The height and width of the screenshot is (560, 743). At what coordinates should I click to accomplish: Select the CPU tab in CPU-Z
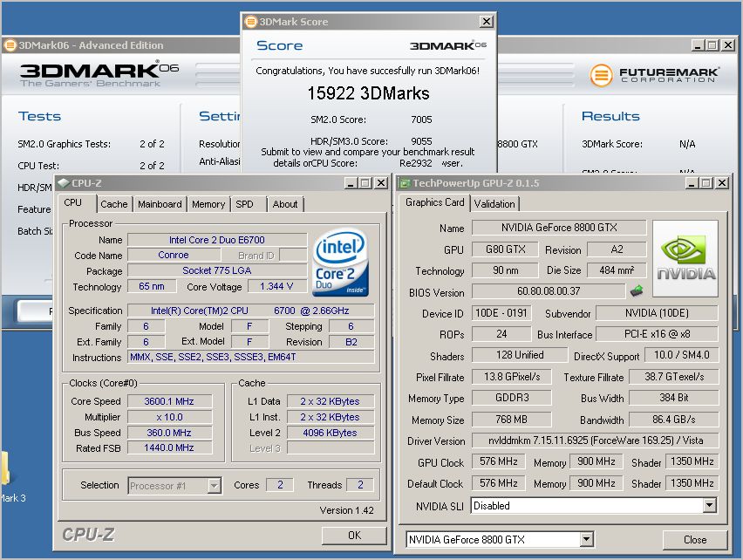coord(73,202)
